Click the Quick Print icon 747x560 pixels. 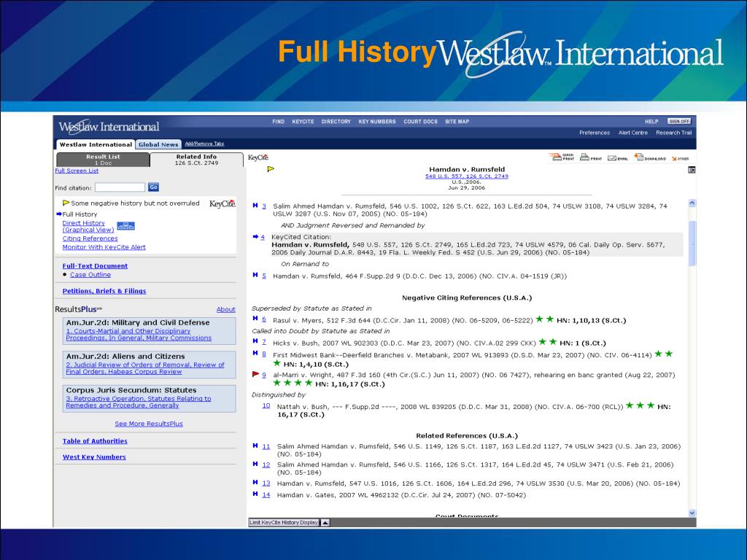pos(562,157)
